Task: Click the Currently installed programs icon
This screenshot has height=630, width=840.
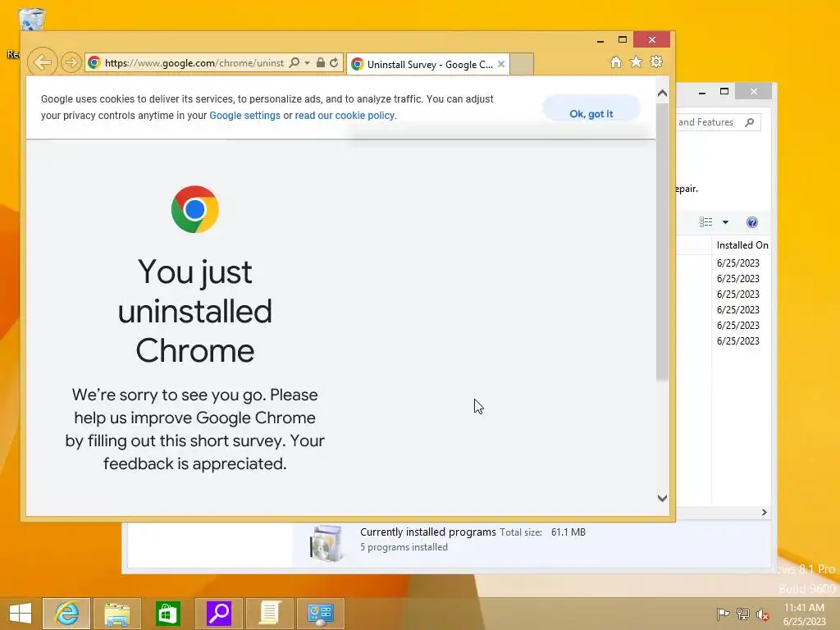Action: tap(326, 543)
